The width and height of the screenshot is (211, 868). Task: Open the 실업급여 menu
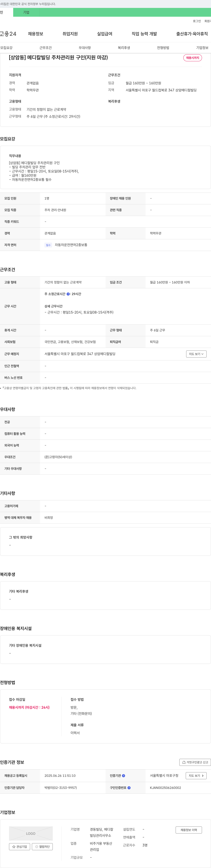tap(104, 34)
